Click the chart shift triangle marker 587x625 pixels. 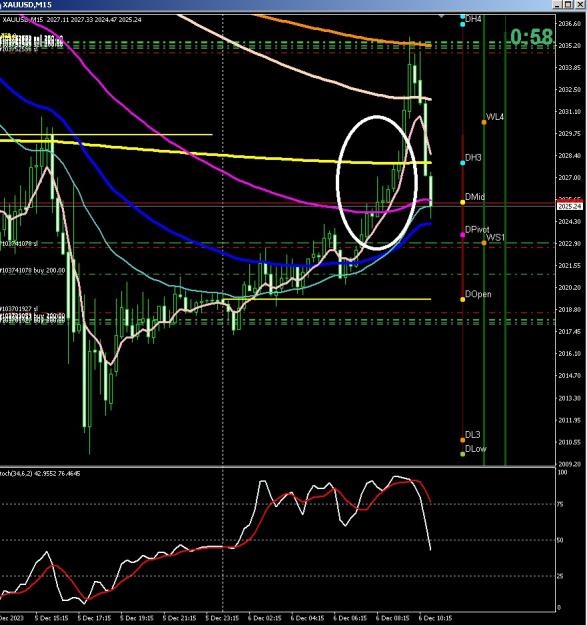click(x=441, y=16)
